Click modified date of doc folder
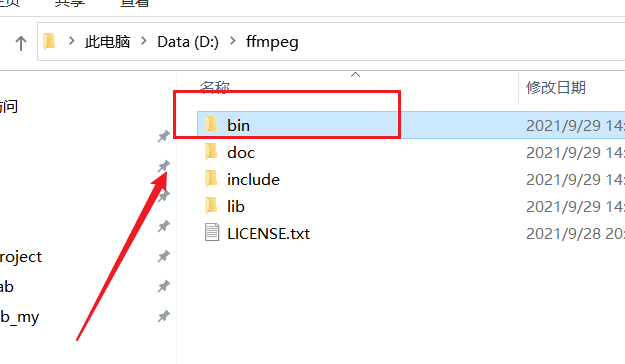The width and height of the screenshot is (625, 364). click(575, 153)
